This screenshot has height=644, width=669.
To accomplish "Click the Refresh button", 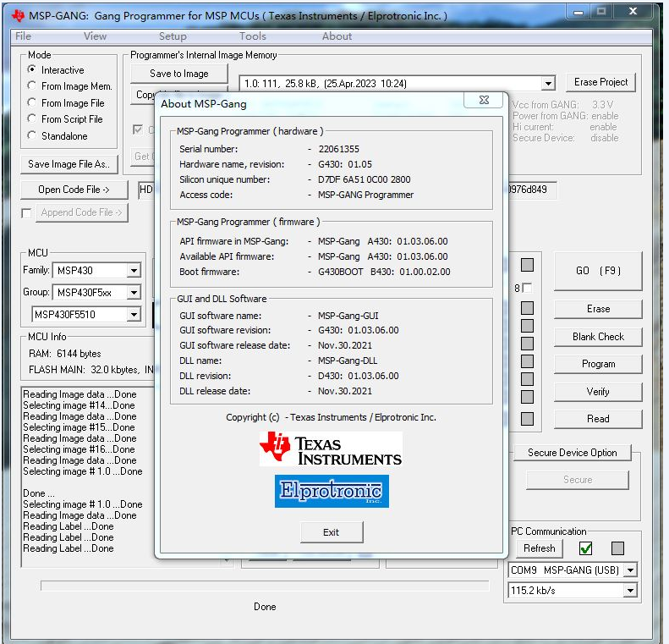I will coord(540,548).
